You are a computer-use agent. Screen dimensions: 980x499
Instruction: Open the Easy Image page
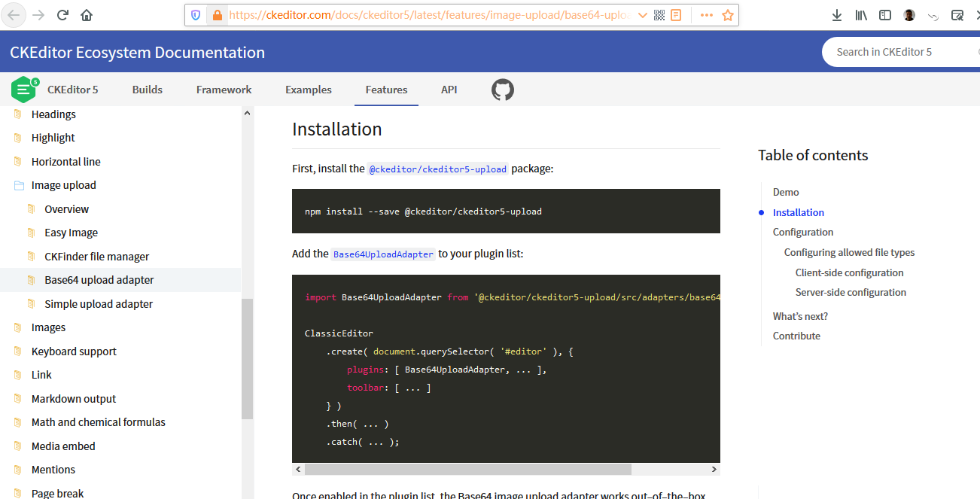72,233
